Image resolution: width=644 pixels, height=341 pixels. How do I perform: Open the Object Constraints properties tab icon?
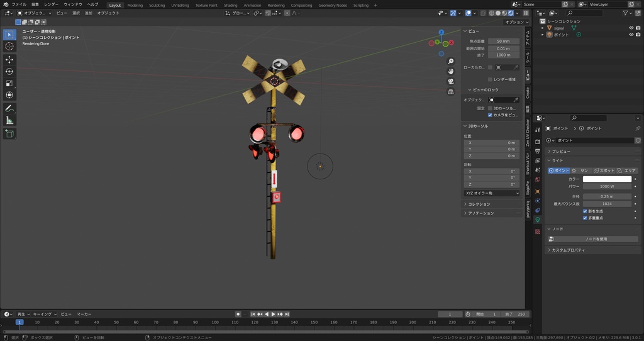click(538, 210)
